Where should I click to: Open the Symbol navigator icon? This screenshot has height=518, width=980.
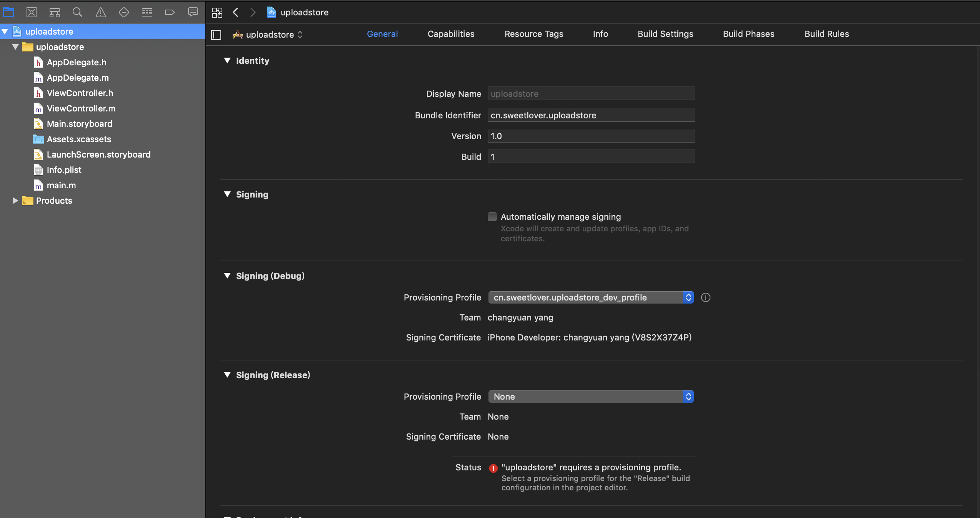55,12
